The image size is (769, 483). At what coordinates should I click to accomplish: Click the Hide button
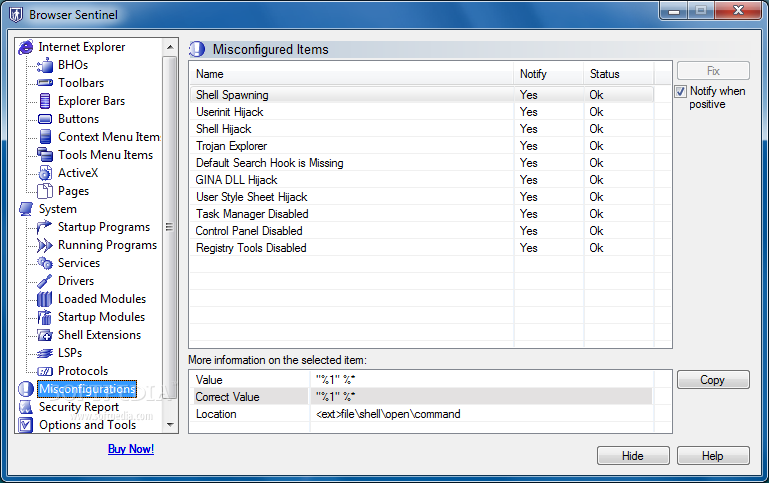[633, 456]
